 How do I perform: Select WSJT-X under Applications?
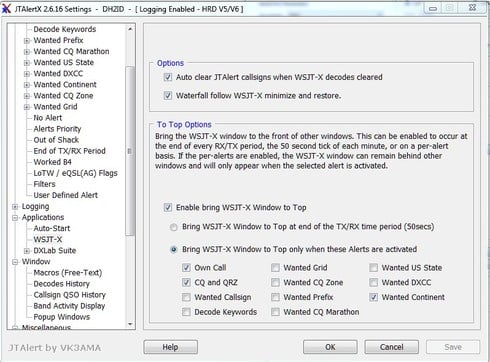[x=48, y=239]
